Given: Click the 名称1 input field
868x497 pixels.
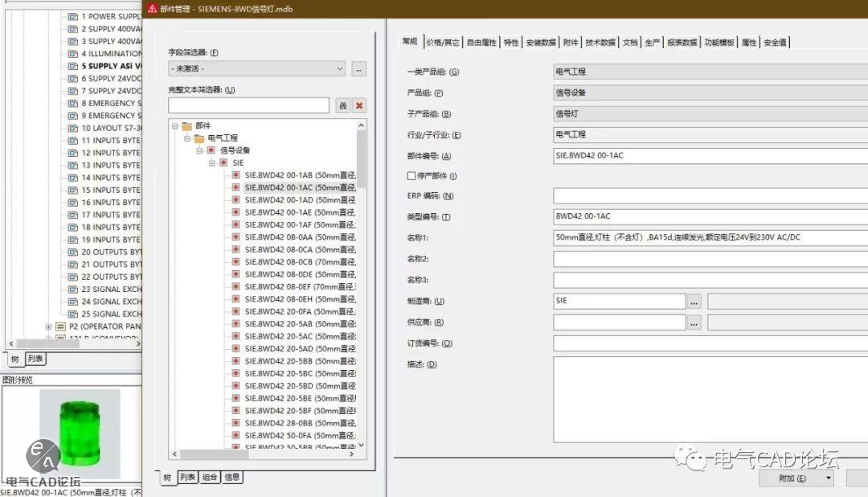Looking at the screenshot, I should click(x=710, y=237).
